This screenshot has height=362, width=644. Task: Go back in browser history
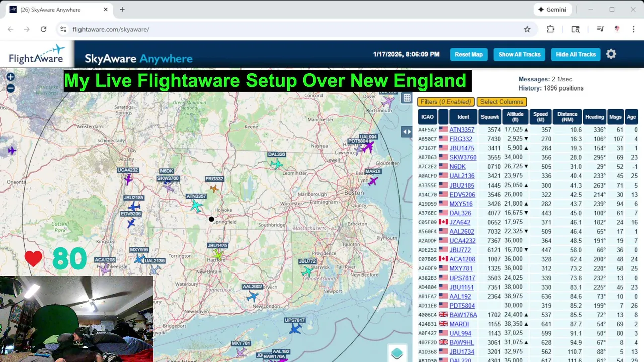click(x=10, y=29)
